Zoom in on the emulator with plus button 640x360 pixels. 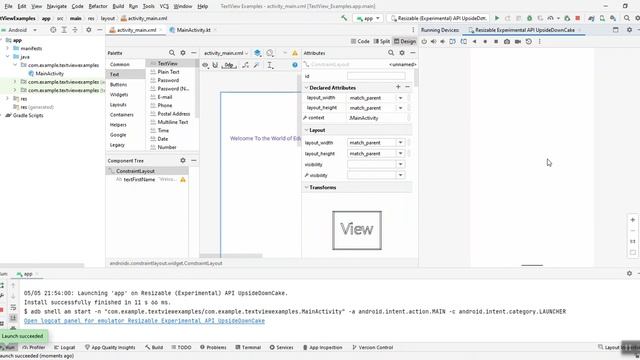coord(633,220)
